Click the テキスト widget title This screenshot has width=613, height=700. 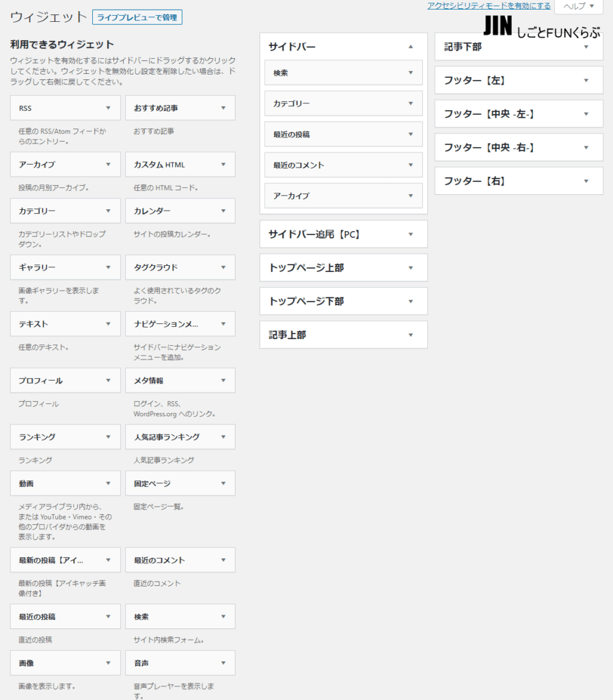pyautogui.click(x=33, y=324)
